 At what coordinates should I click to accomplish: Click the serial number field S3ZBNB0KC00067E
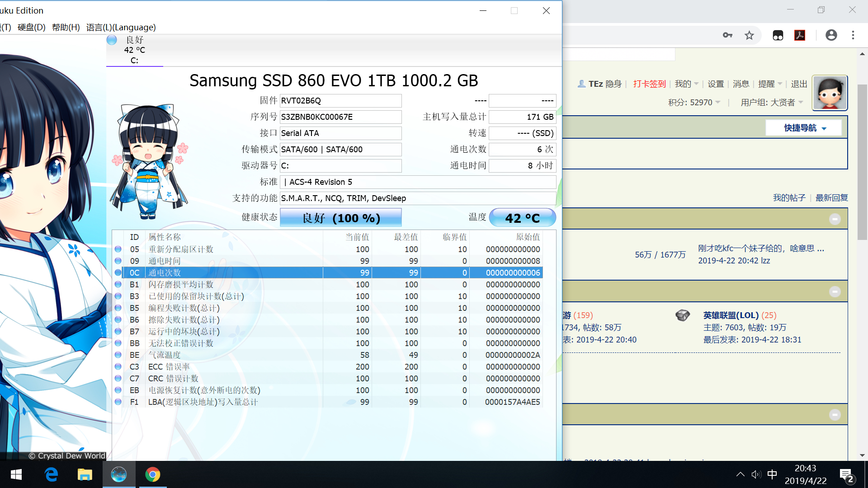click(340, 117)
